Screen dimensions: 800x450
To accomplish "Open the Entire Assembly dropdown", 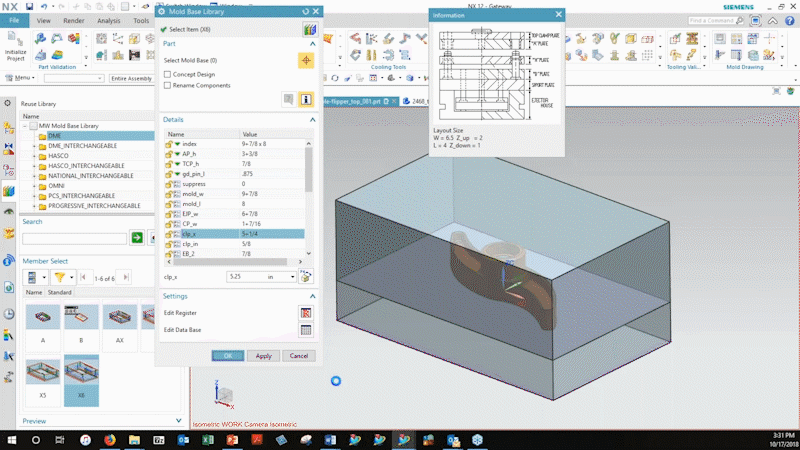I will [132, 79].
